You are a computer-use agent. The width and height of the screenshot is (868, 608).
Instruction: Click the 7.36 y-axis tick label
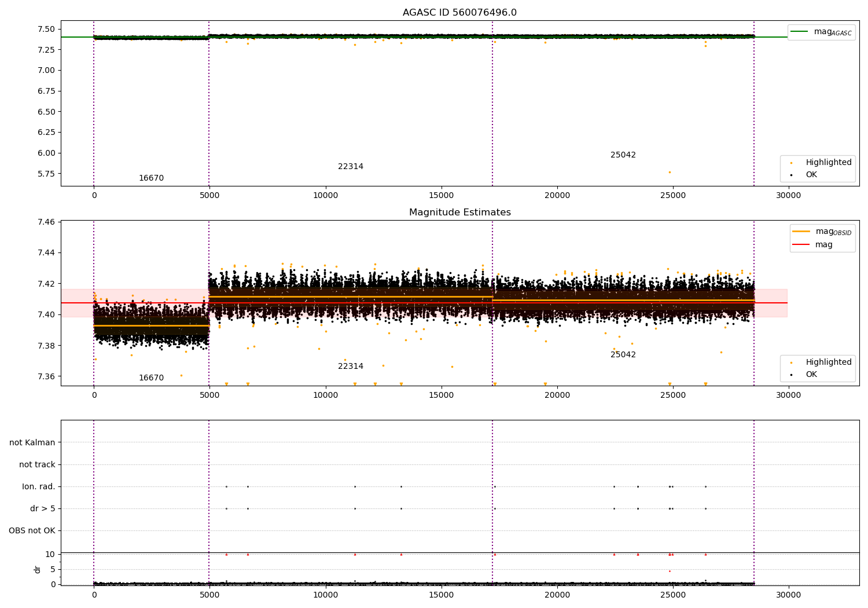[46, 376]
